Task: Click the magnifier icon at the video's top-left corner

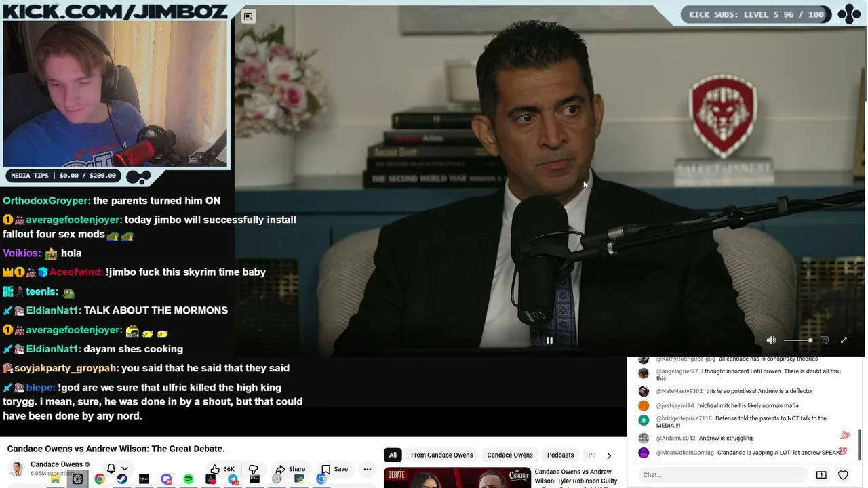Action: coord(248,16)
